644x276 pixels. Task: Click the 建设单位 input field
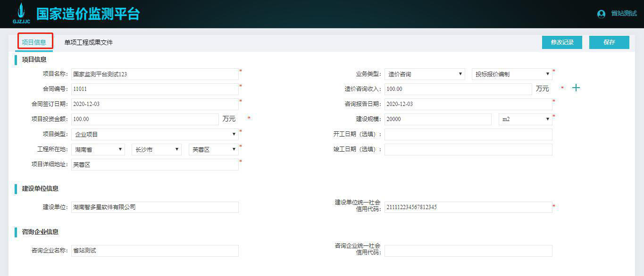(156, 207)
